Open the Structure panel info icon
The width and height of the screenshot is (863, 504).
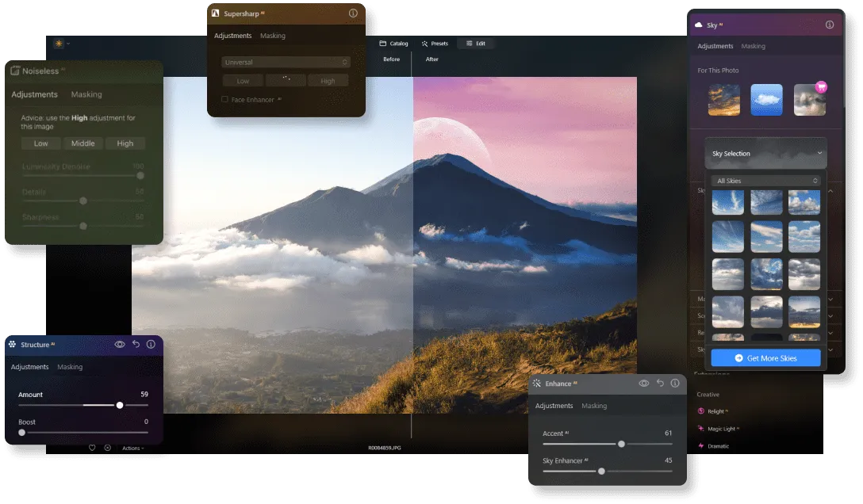pyautogui.click(x=151, y=345)
